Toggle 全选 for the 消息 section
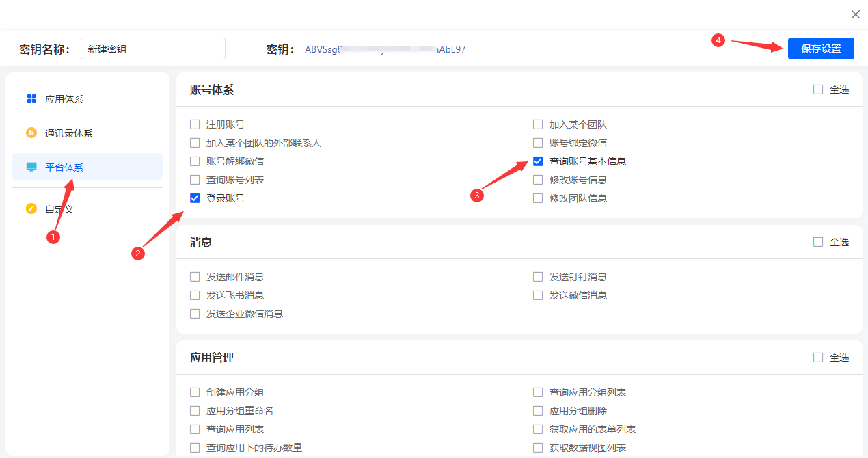 pyautogui.click(x=818, y=242)
